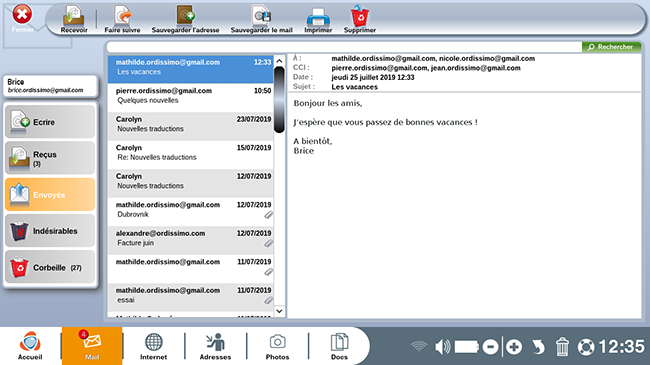
Task: Open help via the lifebuoy icon
Action: click(586, 347)
